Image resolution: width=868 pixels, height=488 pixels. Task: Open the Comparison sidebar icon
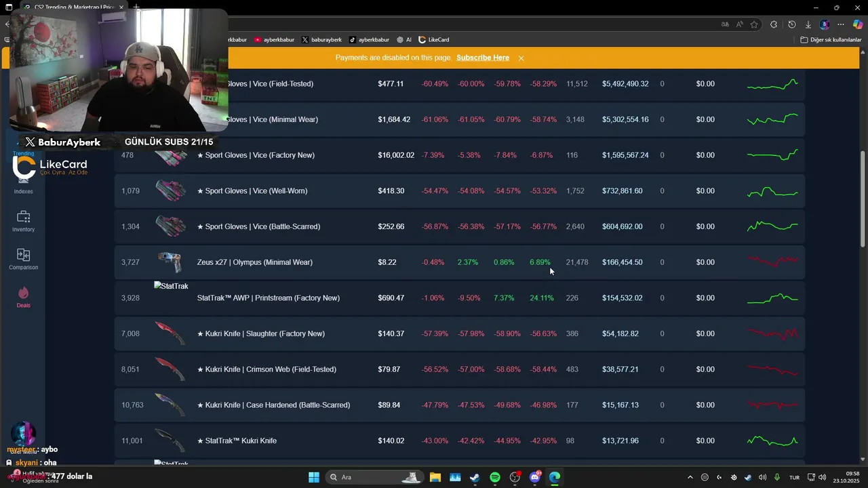pos(23,255)
